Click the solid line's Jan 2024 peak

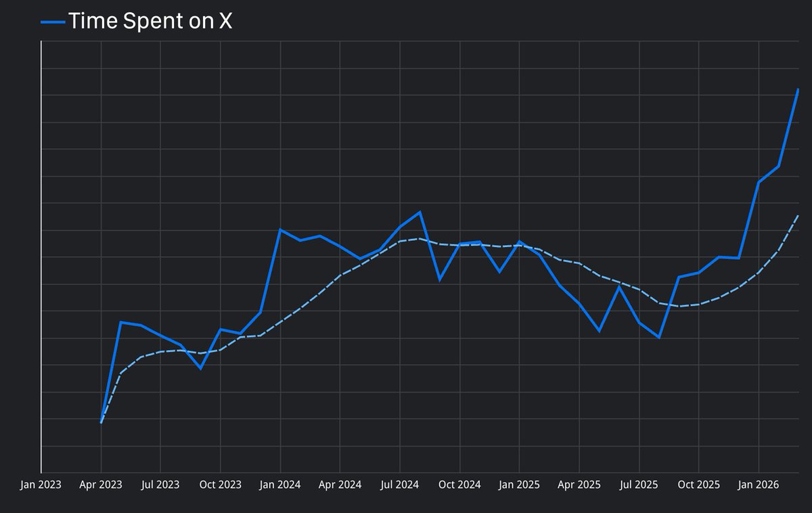(280, 230)
